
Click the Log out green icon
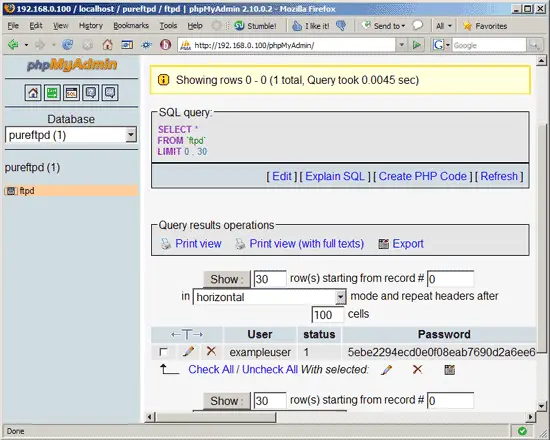pyautogui.click(x=52, y=93)
